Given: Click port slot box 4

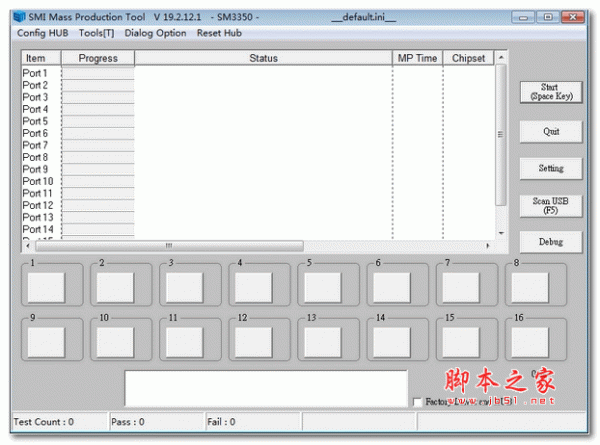Looking at the screenshot, I should (x=253, y=288).
